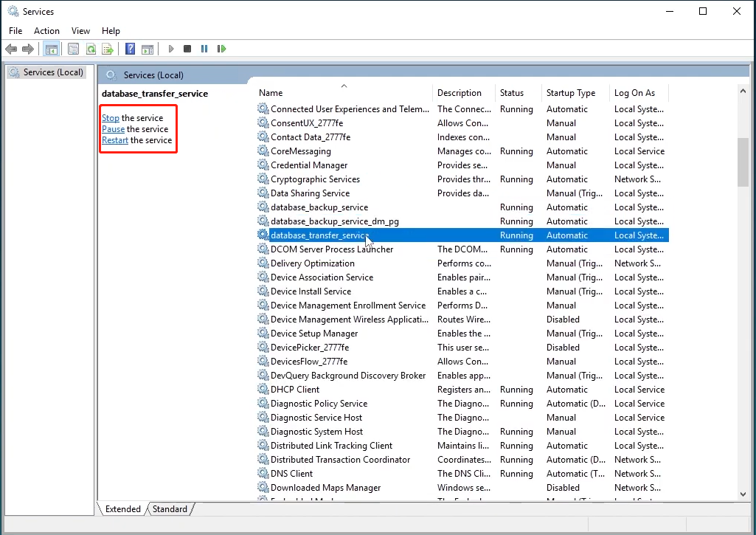Screen dimensions: 756x535
Task: Open the Properties toolbar icon
Action: click(x=73, y=49)
